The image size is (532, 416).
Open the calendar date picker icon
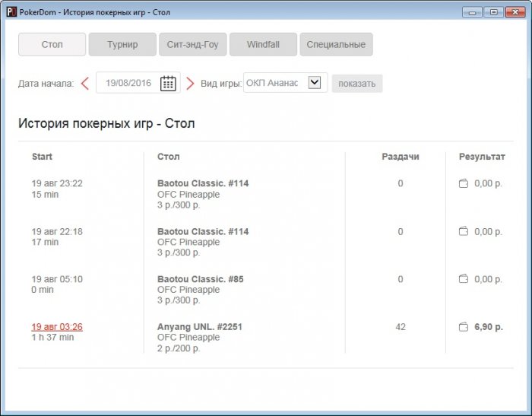pyautogui.click(x=168, y=84)
